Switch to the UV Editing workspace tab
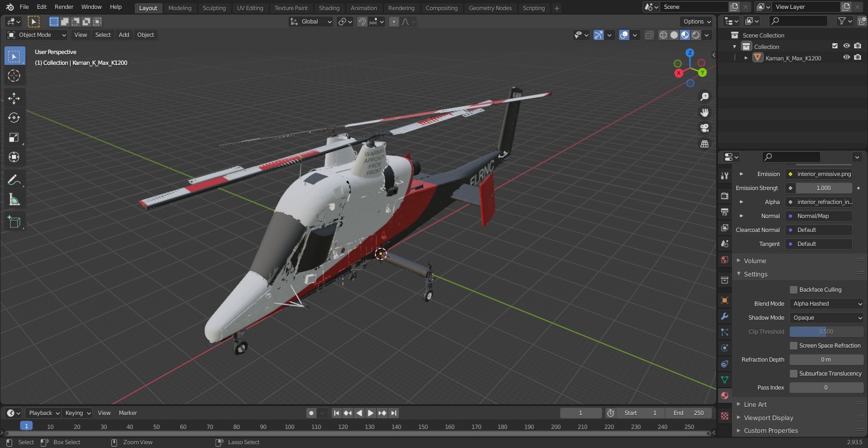 click(250, 8)
